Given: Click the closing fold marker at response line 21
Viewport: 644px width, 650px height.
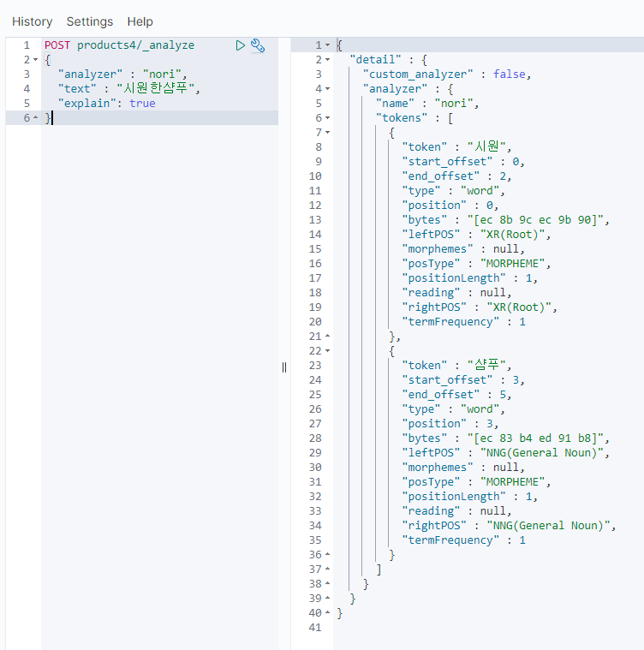Looking at the screenshot, I should click(x=327, y=337).
